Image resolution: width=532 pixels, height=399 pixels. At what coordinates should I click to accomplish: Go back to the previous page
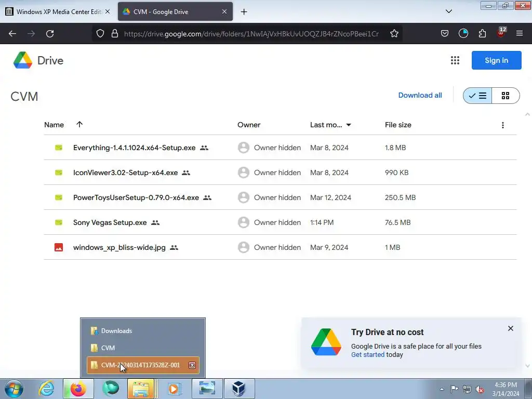[12, 34]
